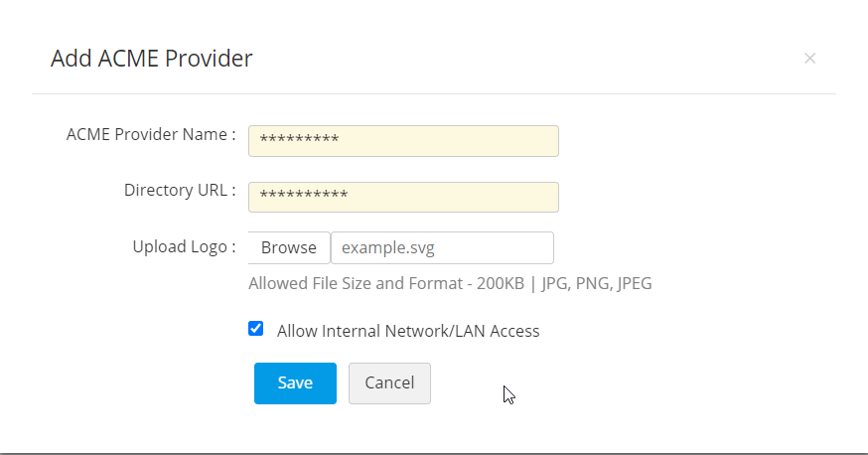Click the Allow Internal Network/LAN Access label text

[408, 331]
